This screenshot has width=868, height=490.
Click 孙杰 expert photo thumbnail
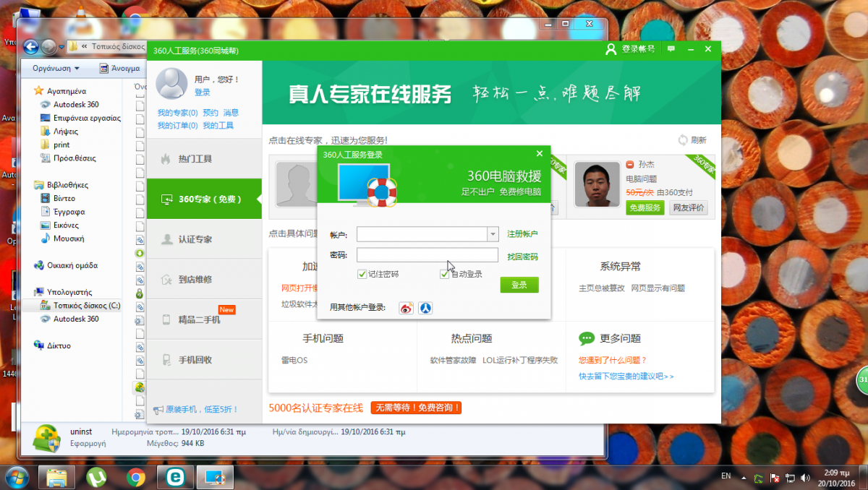point(597,184)
